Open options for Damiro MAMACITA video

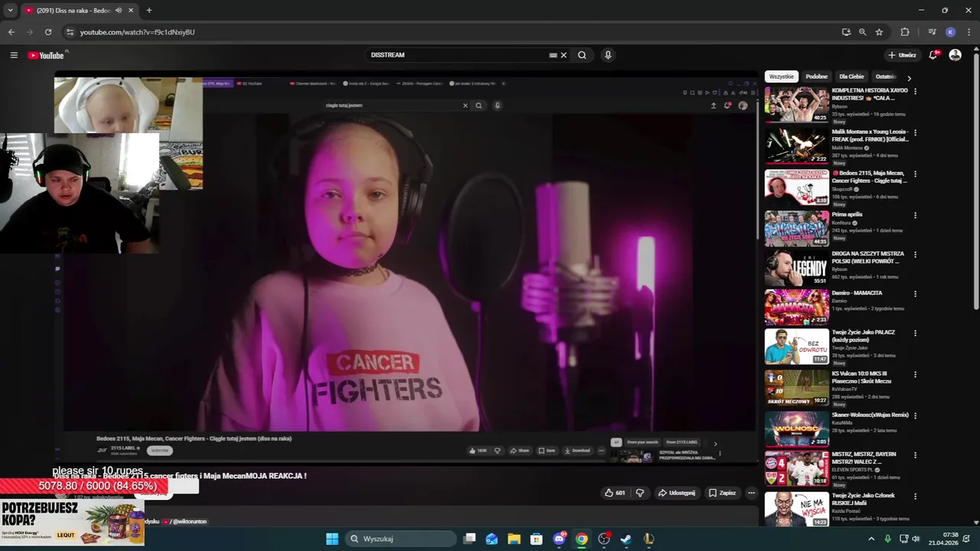915,294
